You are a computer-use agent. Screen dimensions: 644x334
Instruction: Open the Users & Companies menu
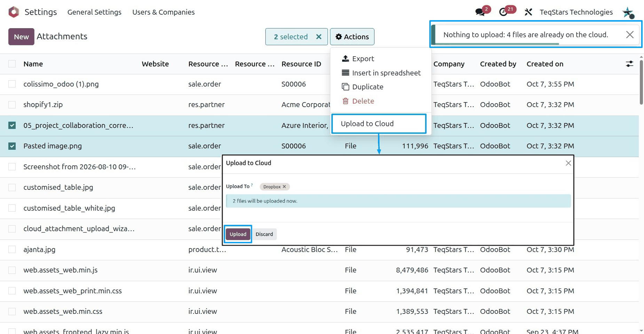click(x=163, y=12)
